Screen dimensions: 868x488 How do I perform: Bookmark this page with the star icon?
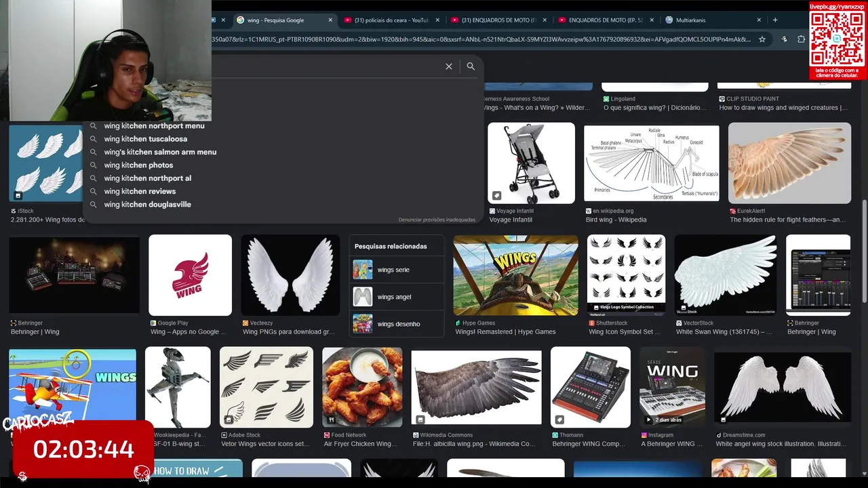(x=762, y=39)
